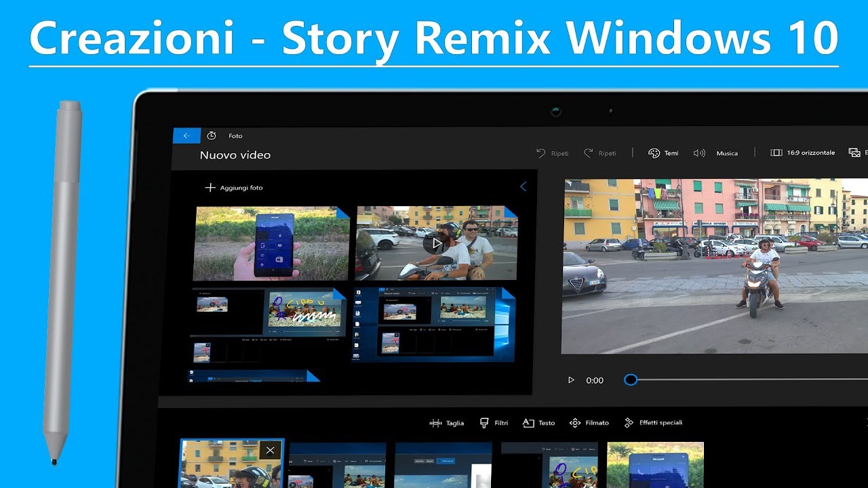
Task: Collapse the library panel with chevron
Action: coord(523,187)
